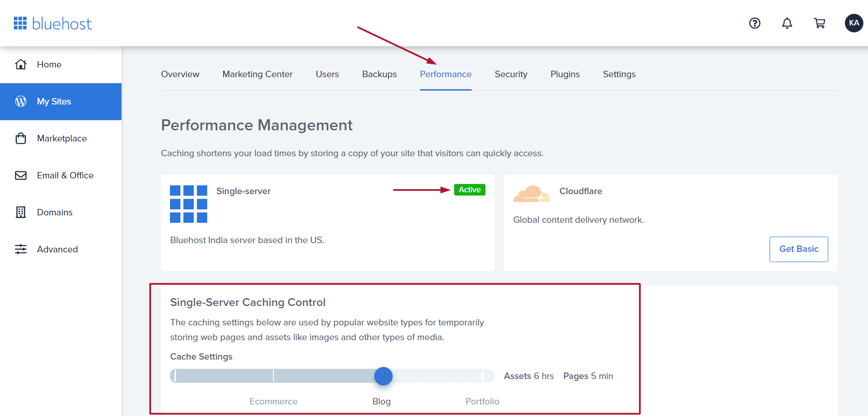Open the help question mark icon
The image size is (868, 416).
(x=755, y=23)
